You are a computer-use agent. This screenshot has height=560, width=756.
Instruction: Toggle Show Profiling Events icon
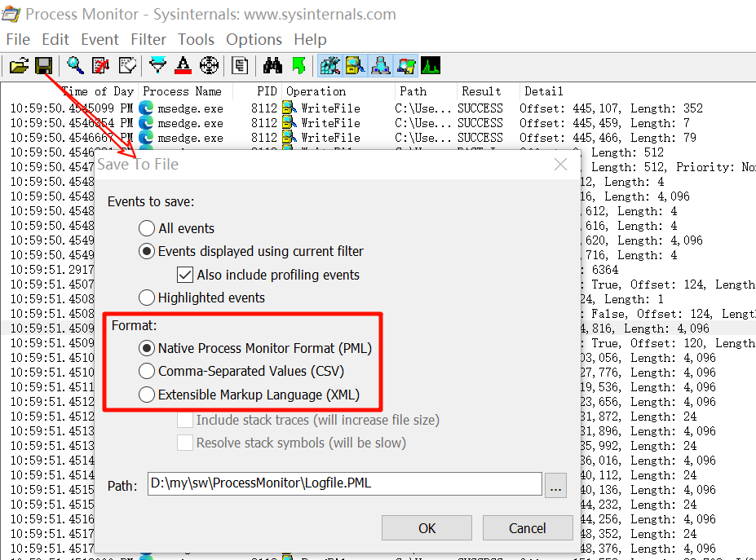coord(431,65)
